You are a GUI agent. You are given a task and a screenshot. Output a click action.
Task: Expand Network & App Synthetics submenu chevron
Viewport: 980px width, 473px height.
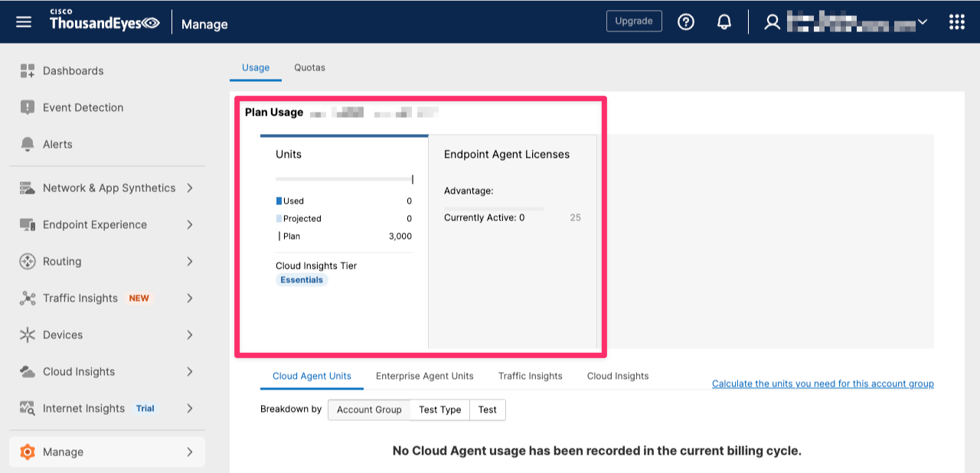point(190,188)
